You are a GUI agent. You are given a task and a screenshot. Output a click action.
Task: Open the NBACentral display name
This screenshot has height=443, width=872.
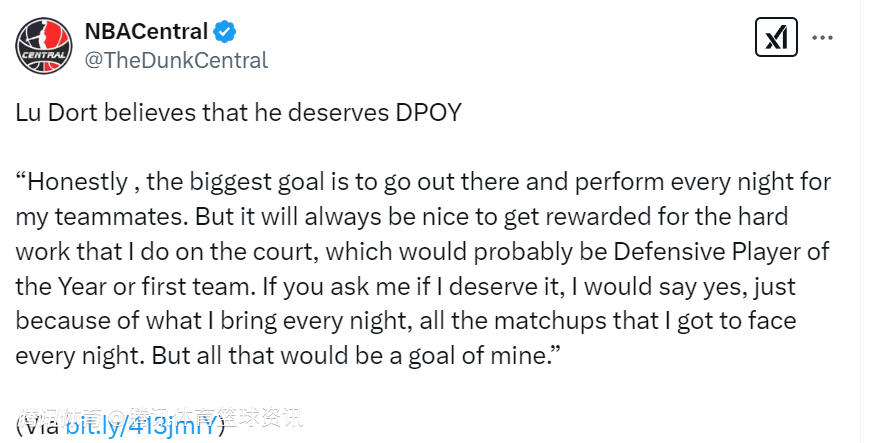tap(146, 31)
